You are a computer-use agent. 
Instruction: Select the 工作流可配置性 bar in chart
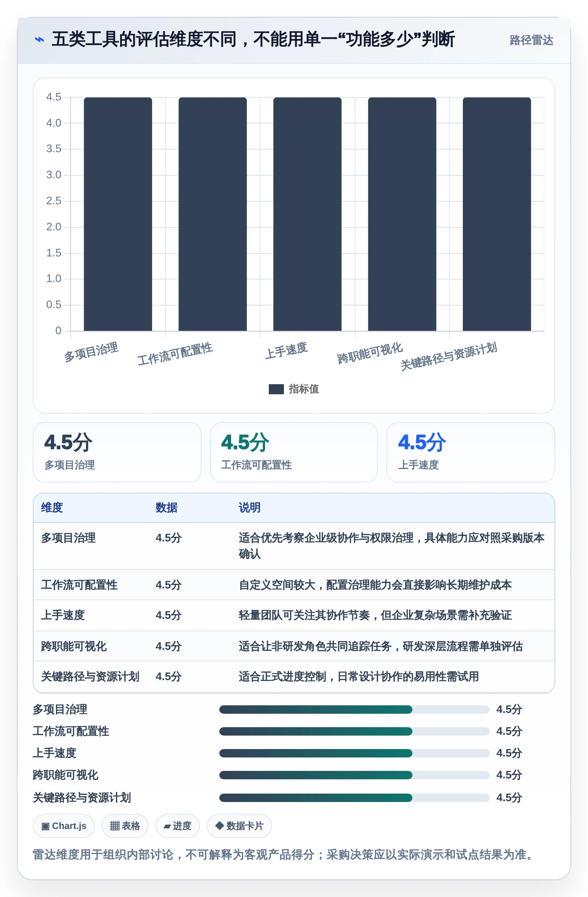[213, 214]
